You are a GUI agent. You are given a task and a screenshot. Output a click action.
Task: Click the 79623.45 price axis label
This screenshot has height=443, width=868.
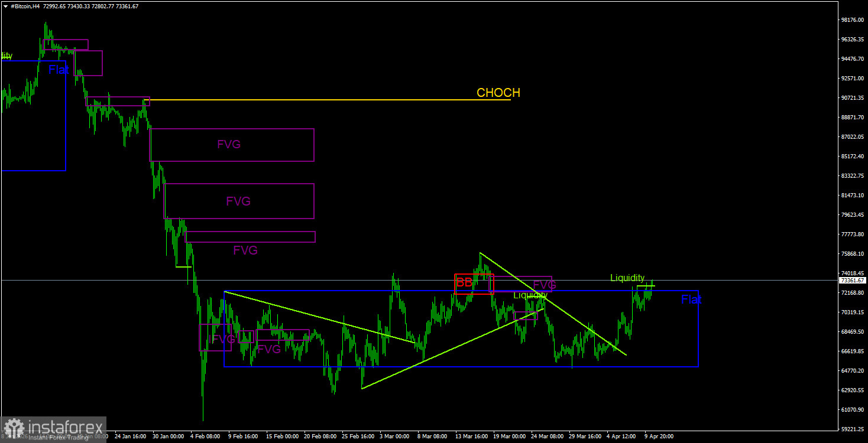click(x=853, y=215)
